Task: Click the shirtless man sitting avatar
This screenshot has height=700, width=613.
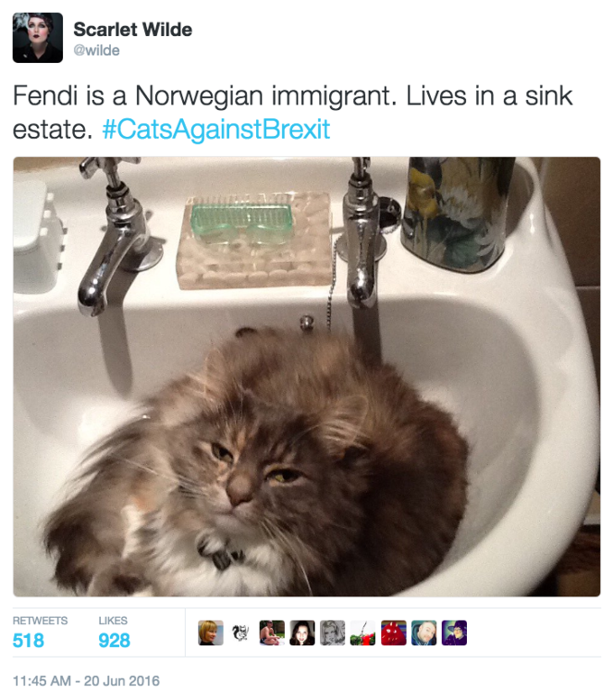Action: (x=271, y=632)
